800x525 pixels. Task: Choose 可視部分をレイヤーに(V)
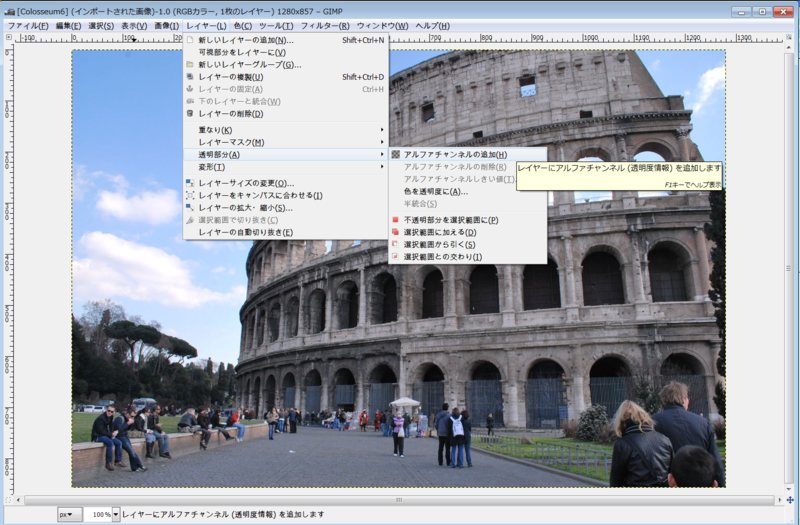click(x=286, y=52)
